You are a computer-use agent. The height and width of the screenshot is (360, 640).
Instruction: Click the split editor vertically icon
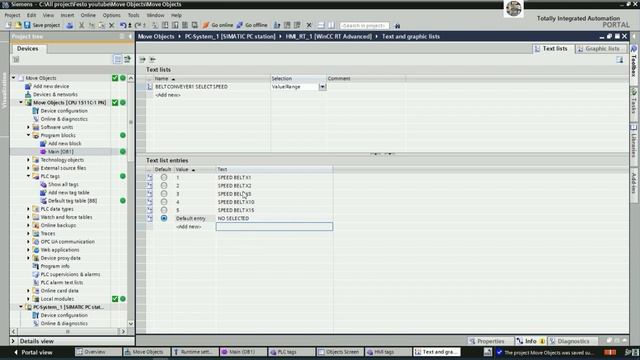pos(331,25)
